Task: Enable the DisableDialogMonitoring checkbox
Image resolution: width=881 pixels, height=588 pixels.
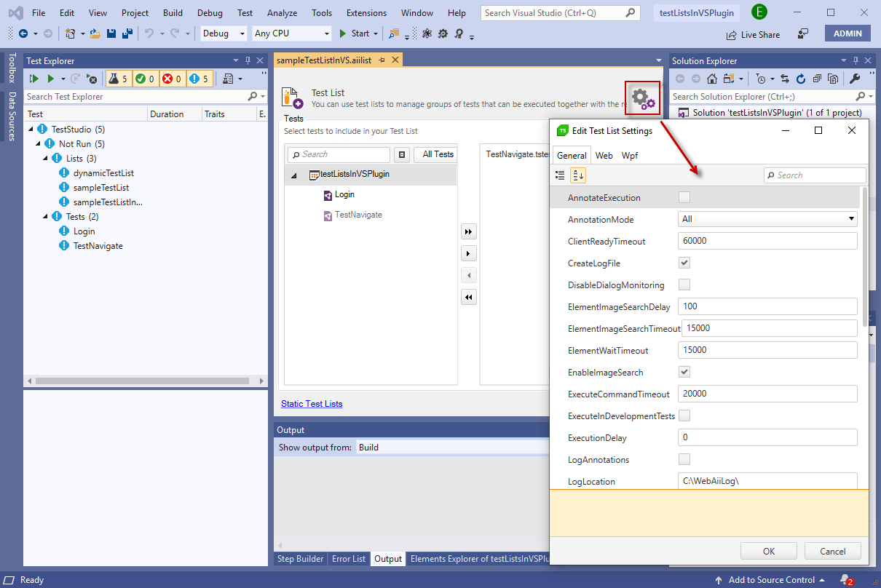Action: tap(684, 285)
